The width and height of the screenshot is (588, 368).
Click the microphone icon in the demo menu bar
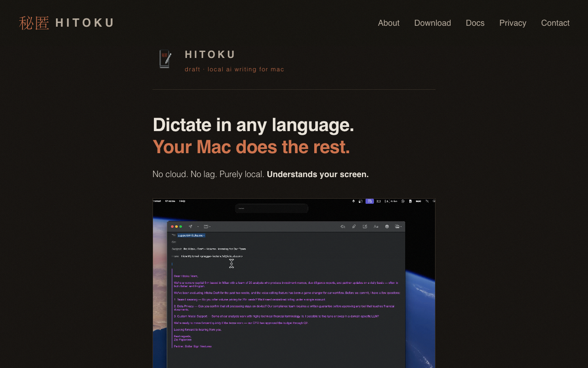[x=353, y=201]
